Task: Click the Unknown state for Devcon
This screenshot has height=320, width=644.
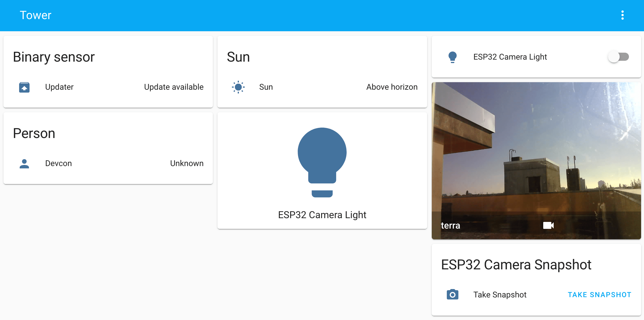Action: coord(187,163)
